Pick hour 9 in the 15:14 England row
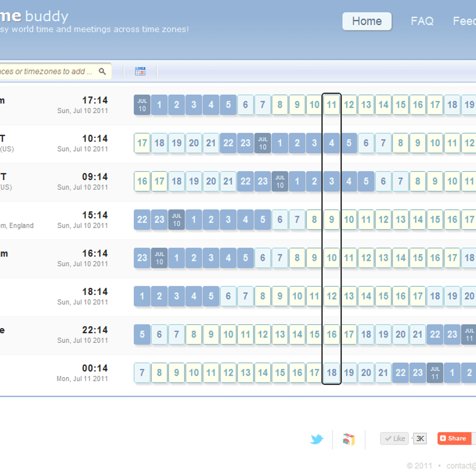Viewport: 476px width, 476px height. coord(331,220)
